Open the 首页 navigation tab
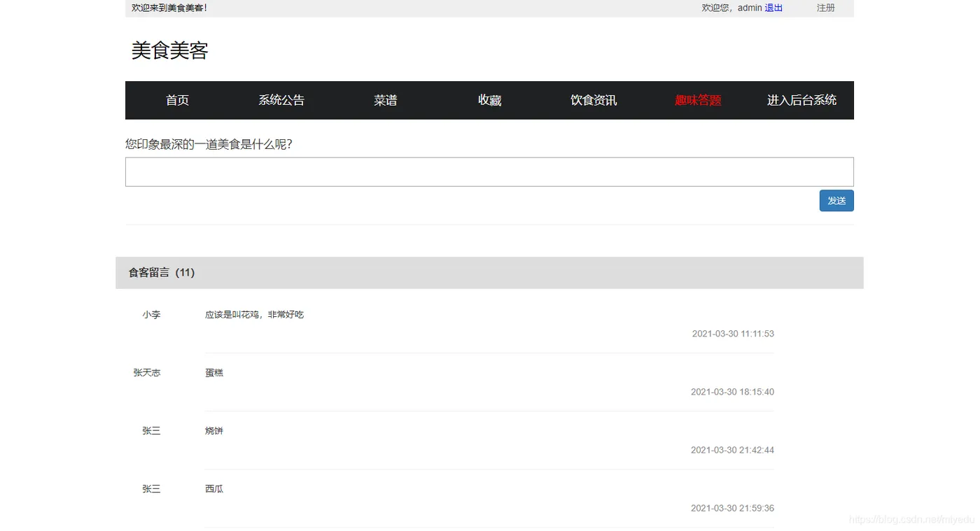The height and width of the screenshot is (531, 980). point(177,100)
